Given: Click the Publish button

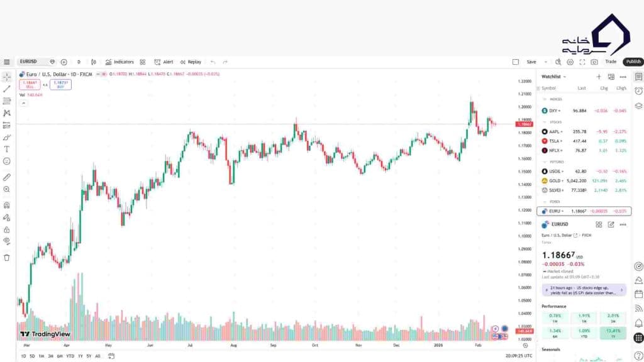Looking at the screenshot, I should click(x=631, y=62).
